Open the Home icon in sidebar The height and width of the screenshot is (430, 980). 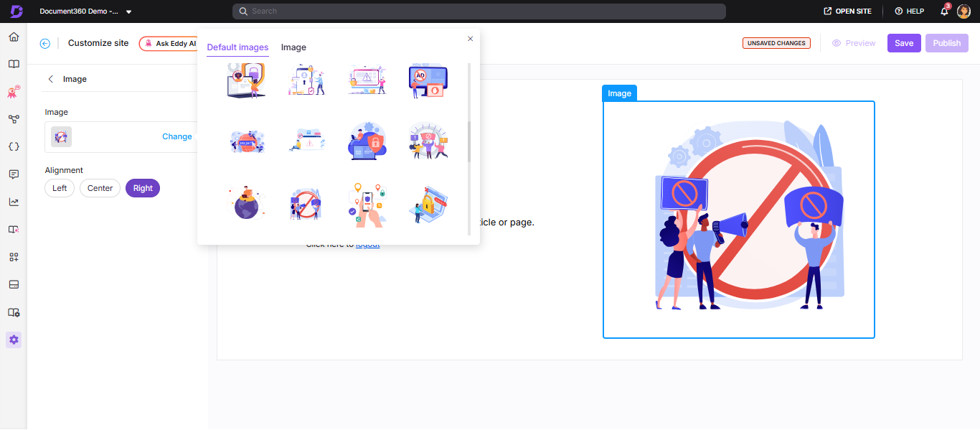(14, 37)
